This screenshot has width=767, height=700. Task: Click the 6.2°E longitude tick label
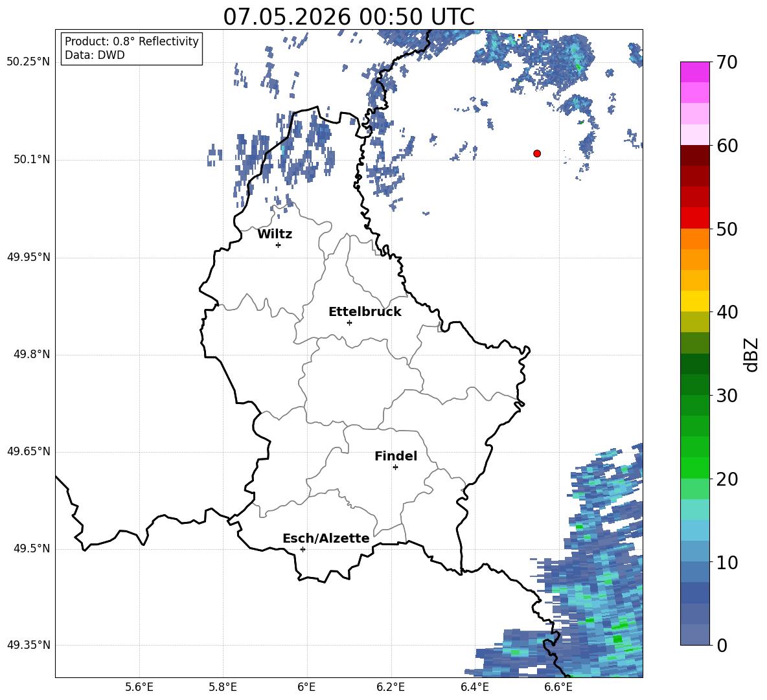tap(391, 687)
